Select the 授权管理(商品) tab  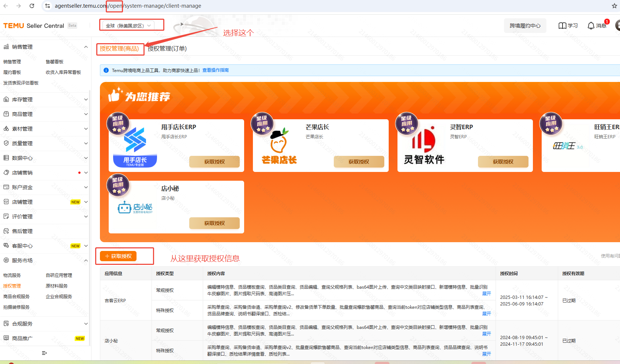[x=119, y=49]
